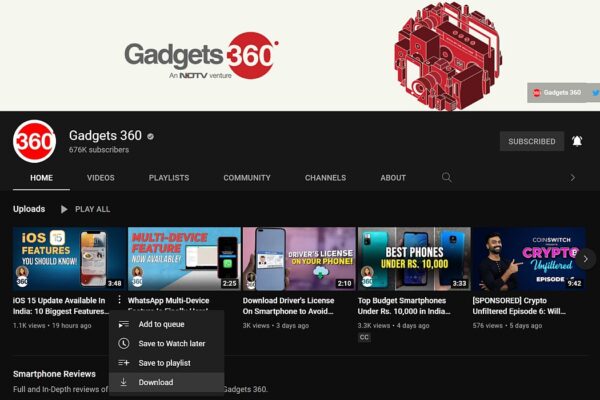Click the Add to queue icon
The width and height of the screenshot is (600, 400).
tap(124, 324)
